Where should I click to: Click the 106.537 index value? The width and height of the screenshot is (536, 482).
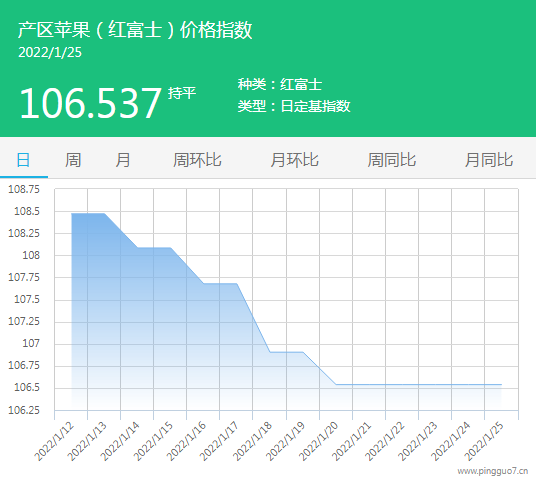tap(90, 103)
